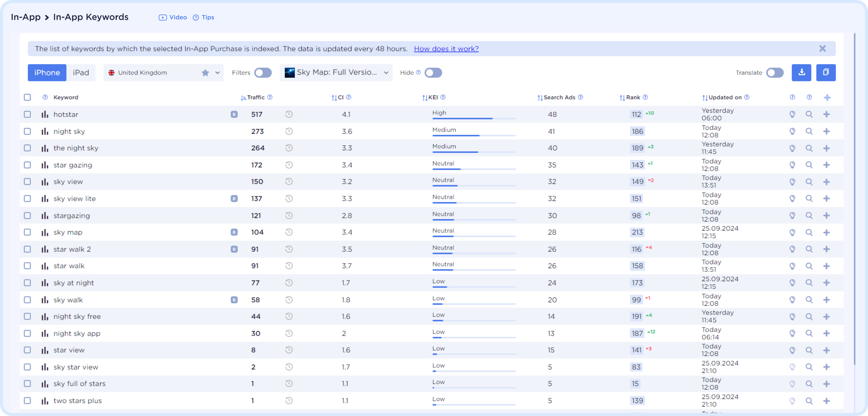
Task: View traffic history for two stars plus
Action: (x=289, y=401)
